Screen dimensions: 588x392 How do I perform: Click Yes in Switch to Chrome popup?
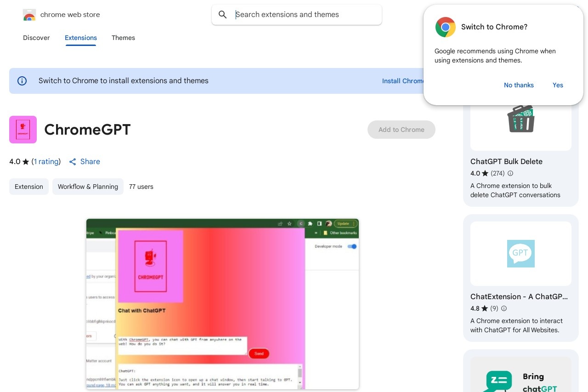(x=558, y=85)
